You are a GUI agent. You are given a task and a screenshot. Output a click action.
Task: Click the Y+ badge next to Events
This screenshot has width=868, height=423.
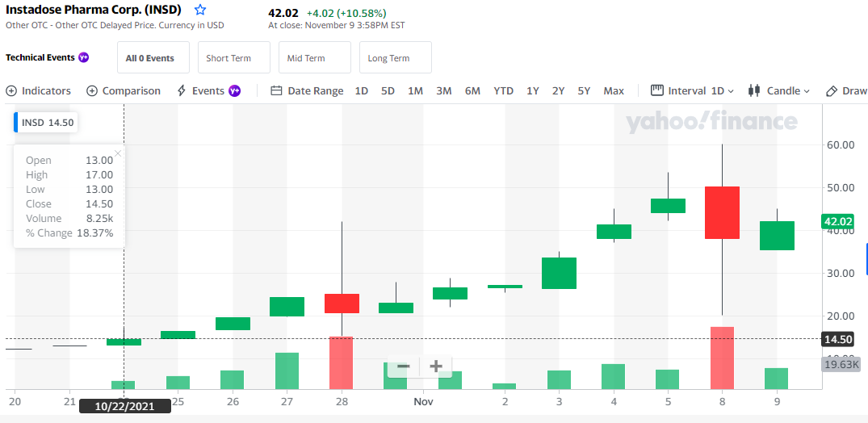[x=235, y=90]
